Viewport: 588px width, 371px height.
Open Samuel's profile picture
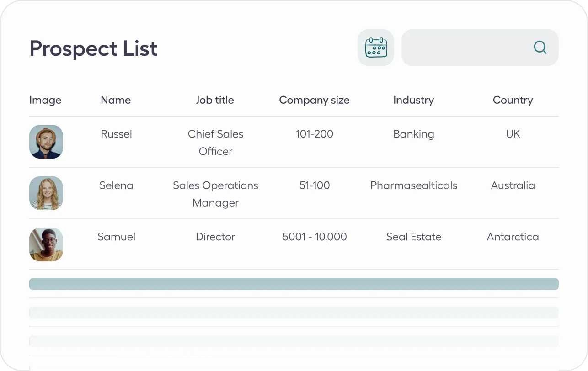click(46, 244)
